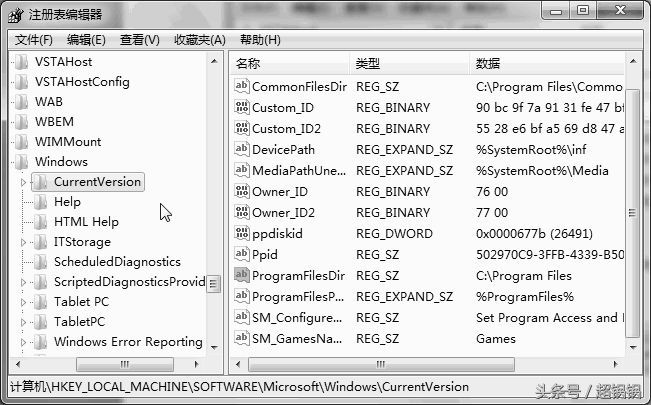Click the string icon beside SM_GamesNa...
This screenshot has height=405, width=651.
point(242,338)
